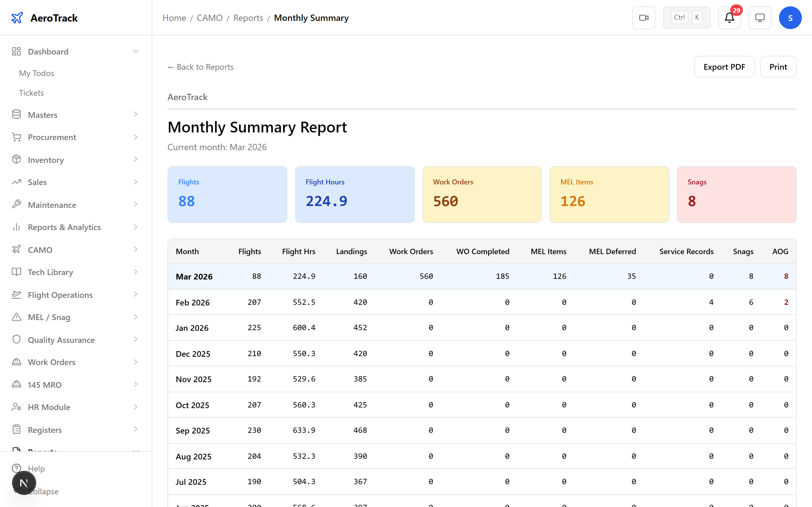The image size is (812, 507).
Task: Click the monitor display icon in header
Action: (x=760, y=18)
